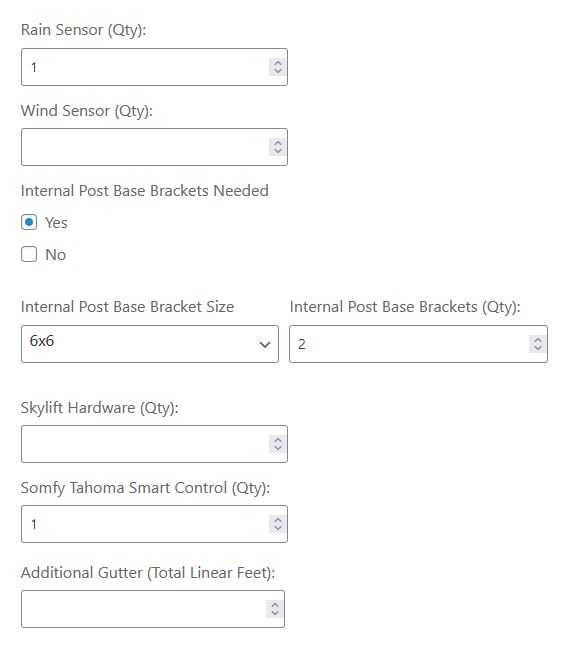Increase Additional Gutter total linear feet
The height and width of the screenshot is (656, 577).
(x=275, y=604)
